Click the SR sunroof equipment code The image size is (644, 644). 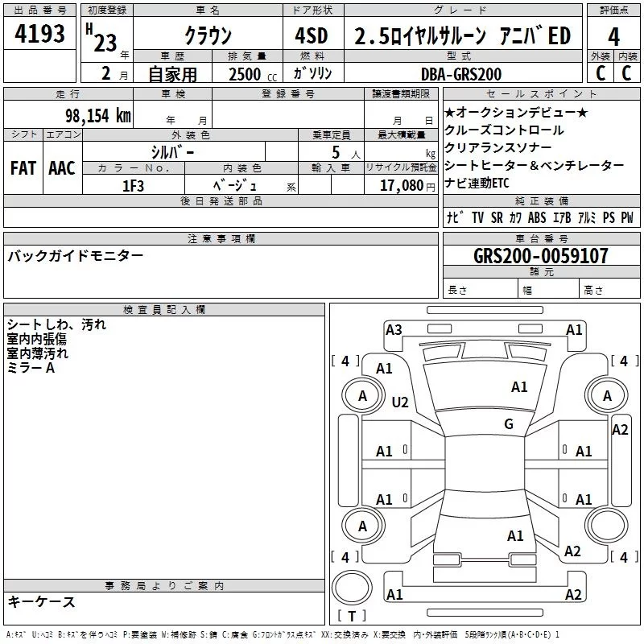(x=497, y=217)
